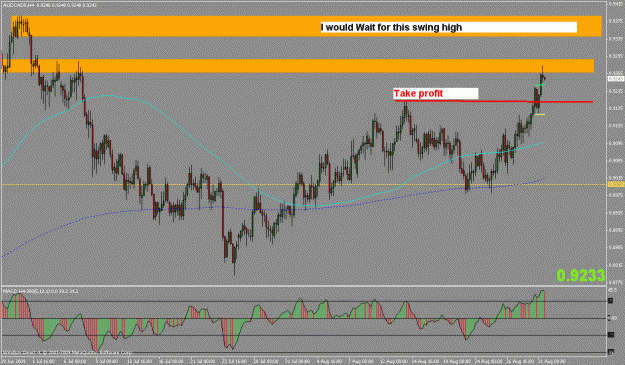Click the small yellow line below latest candles
Image resolution: width=625 pixels, height=365 pixels.
540,115
